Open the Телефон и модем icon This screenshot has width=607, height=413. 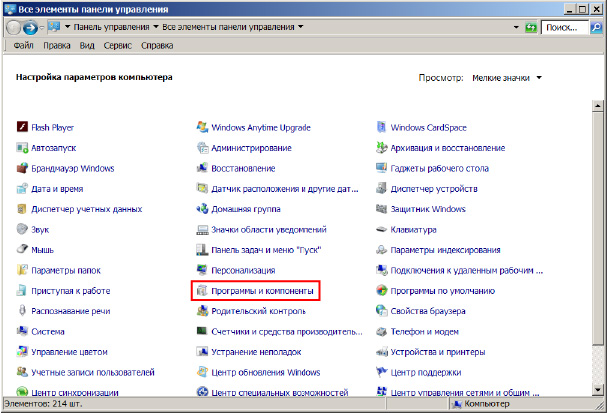click(381, 331)
